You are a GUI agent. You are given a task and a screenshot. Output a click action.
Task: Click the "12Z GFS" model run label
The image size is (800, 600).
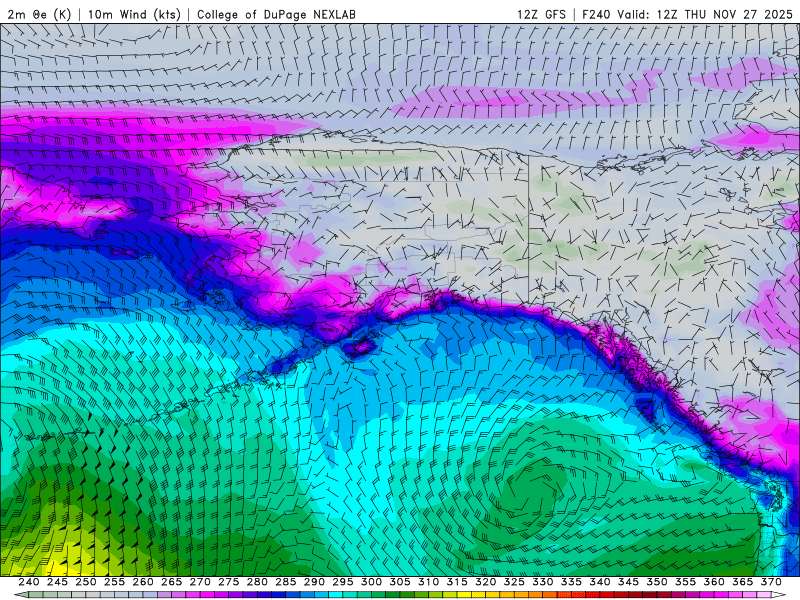coord(541,14)
